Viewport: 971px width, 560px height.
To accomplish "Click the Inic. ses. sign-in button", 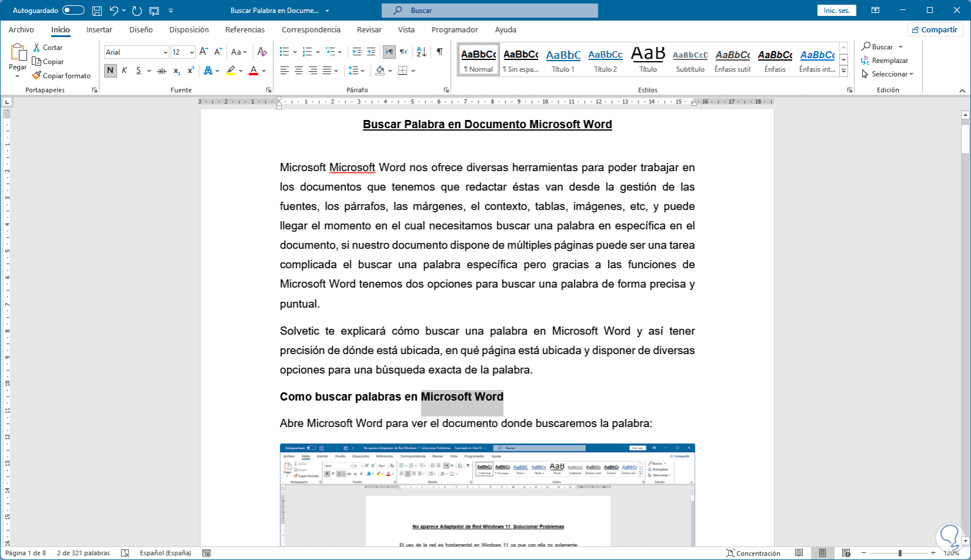I will click(x=837, y=11).
